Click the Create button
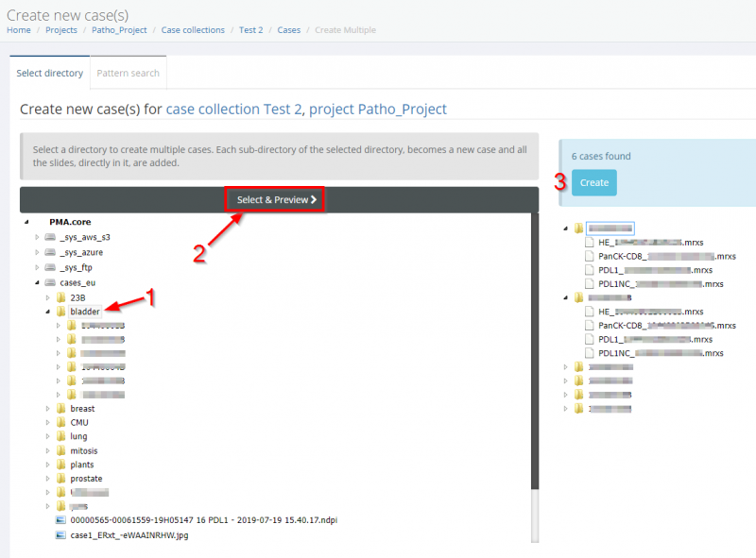Screen dimensions: 756x558 (593, 182)
